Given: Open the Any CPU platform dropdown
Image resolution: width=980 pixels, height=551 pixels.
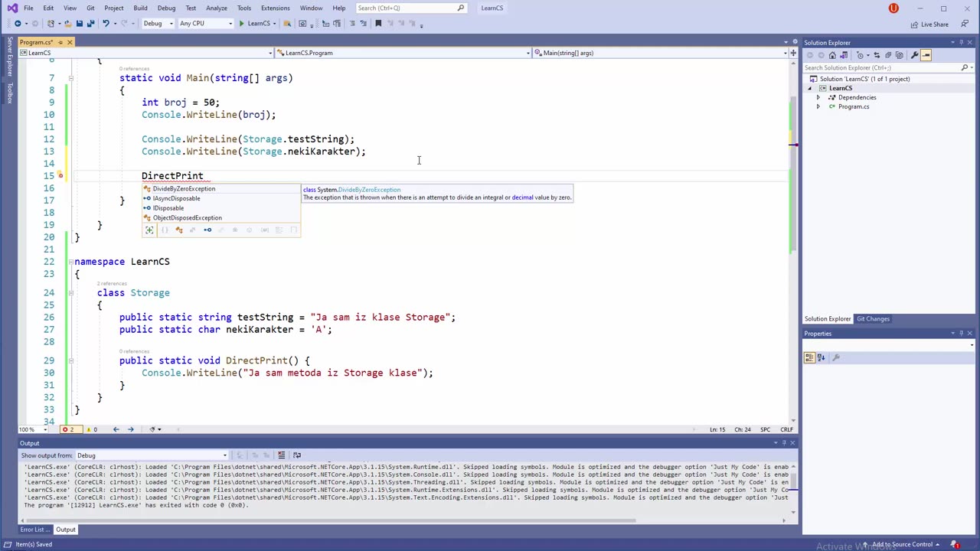Looking at the screenshot, I should 204,24.
